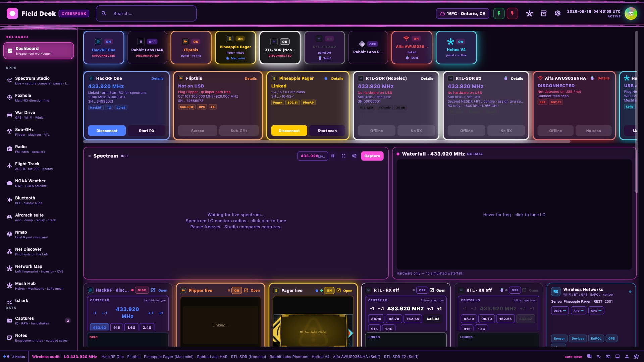Toggle the Heltec V4 chip ON switch
Image resolution: width=644 pixels, height=362 pixels.
[x=461, y=42]
